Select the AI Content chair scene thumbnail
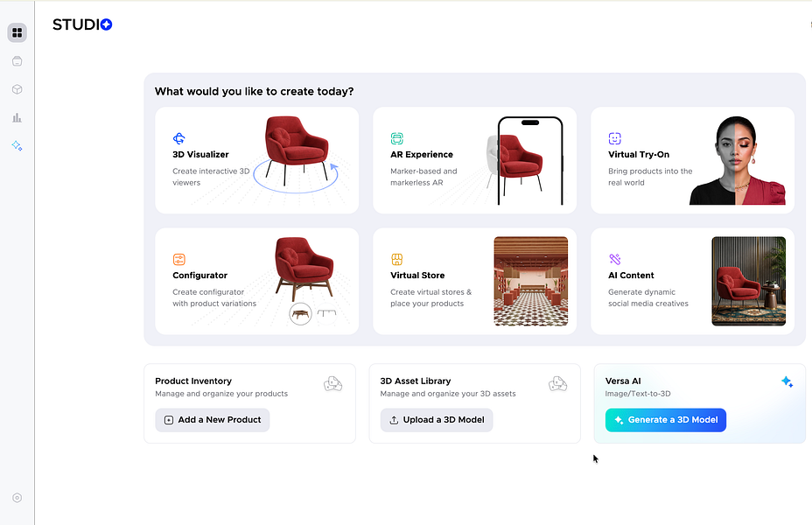This screenshot has height=525, width=812. point(749,281)
